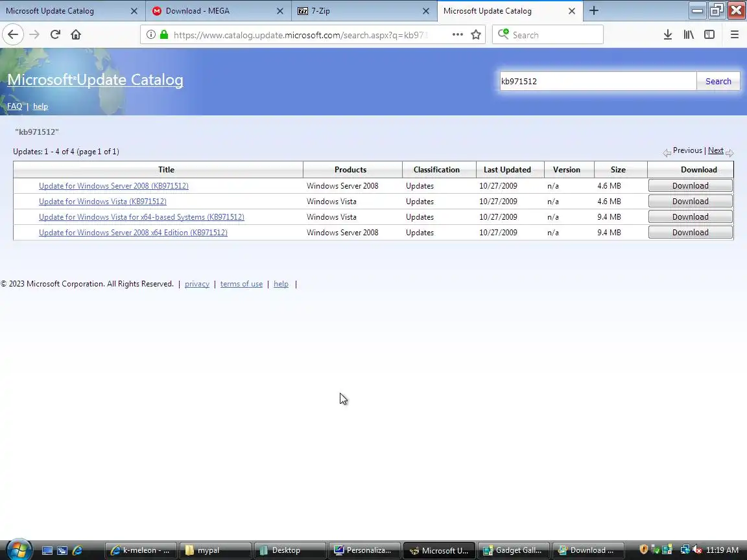This screenshot has width=747, height=560.
Task: Switch to Desktop taskbar window
Action: coord(290,550)
